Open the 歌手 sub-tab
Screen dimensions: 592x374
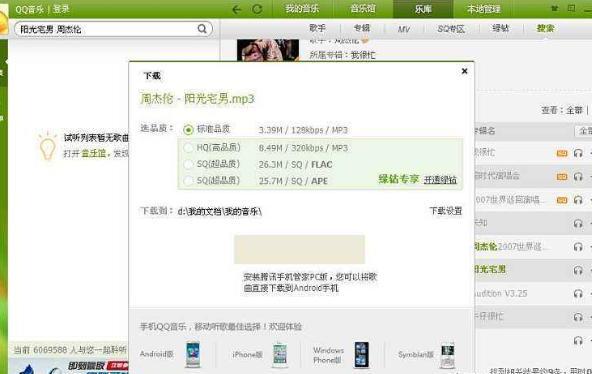318,28
